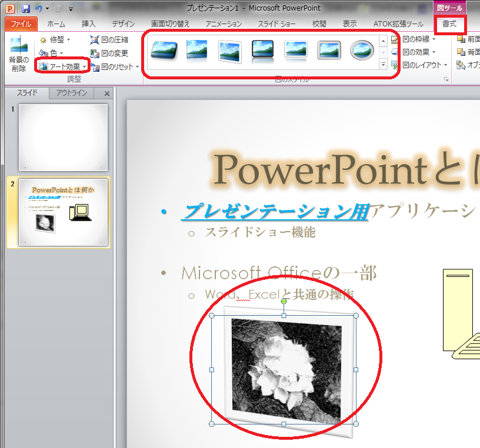The image size is (480, 448).
Task: Click the Word、Excelと共通の操作 sub-bullet
Action: [279, 295]
